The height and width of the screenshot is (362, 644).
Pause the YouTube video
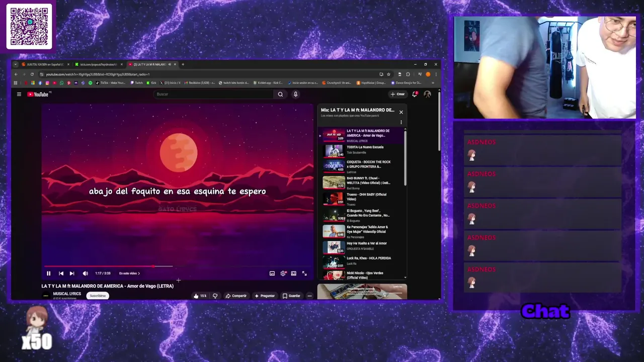[48, 274]
